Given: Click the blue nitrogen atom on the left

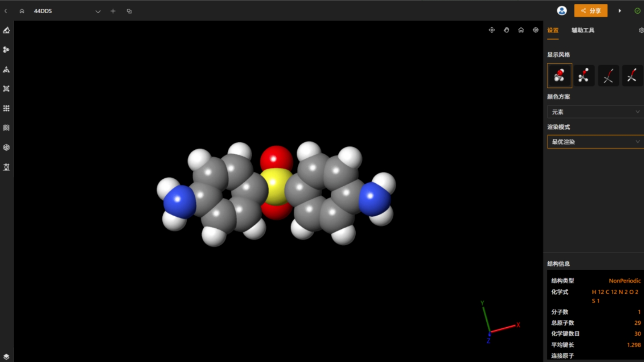Looking at the screenshot, I should click(179, 201).
